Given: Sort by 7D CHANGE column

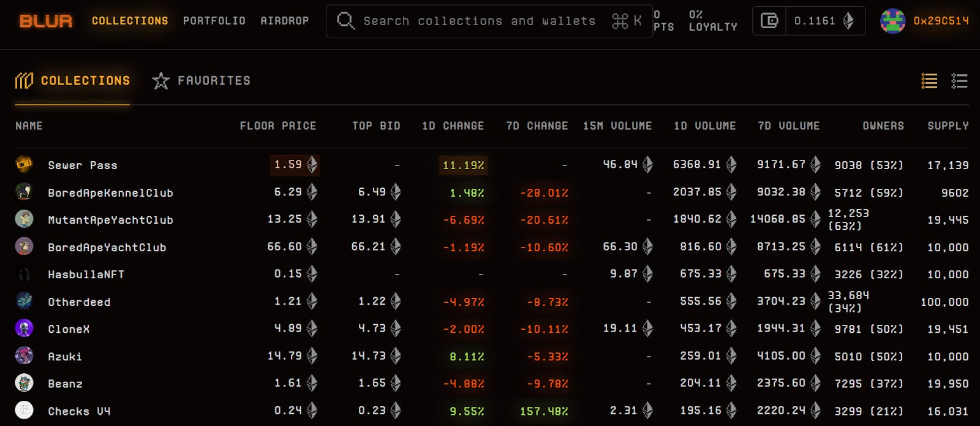Looking at the screenshot, I should click(537, 126).
